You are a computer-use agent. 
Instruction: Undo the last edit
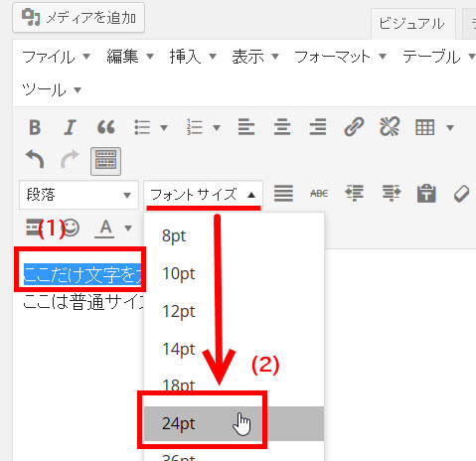(x=35, y=160)
